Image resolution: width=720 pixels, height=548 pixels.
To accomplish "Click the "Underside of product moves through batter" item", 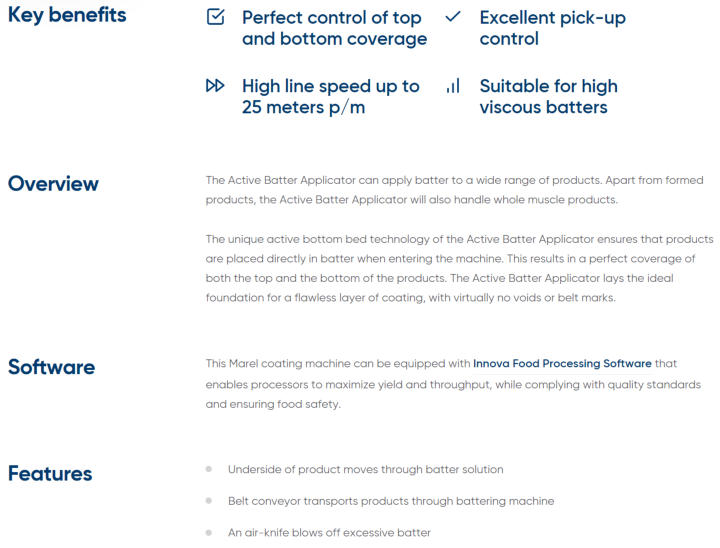I will (366, 469).
